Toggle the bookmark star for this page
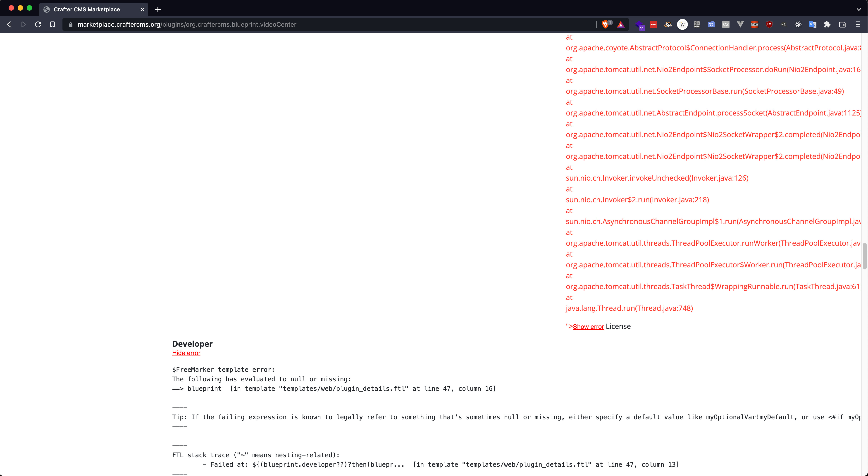The image size is (868, 476). (x=52, y=24)
